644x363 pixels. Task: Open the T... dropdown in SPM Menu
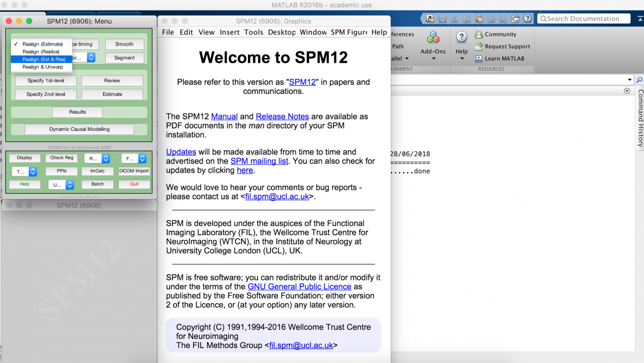click(x=24, y=172)
